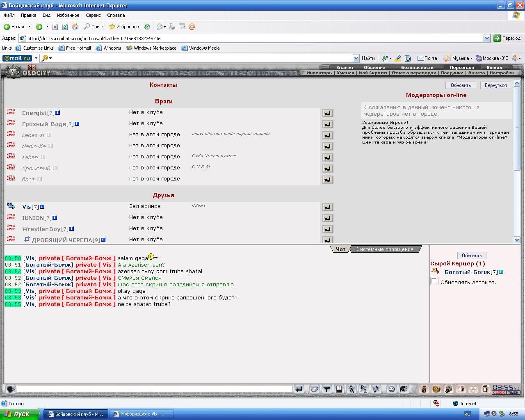
Task: Click private message arrow icon beside Vis in Друзья
Action: (x=11, y=206)
